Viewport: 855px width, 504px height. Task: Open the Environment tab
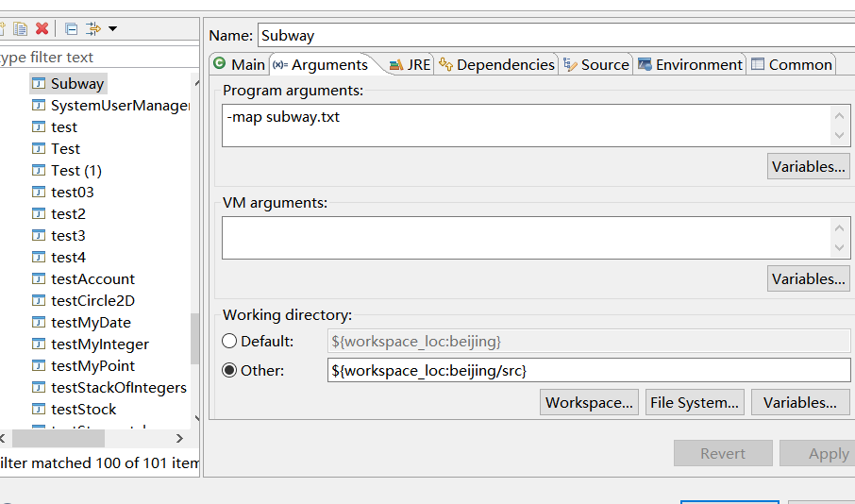tap(690, 64)
